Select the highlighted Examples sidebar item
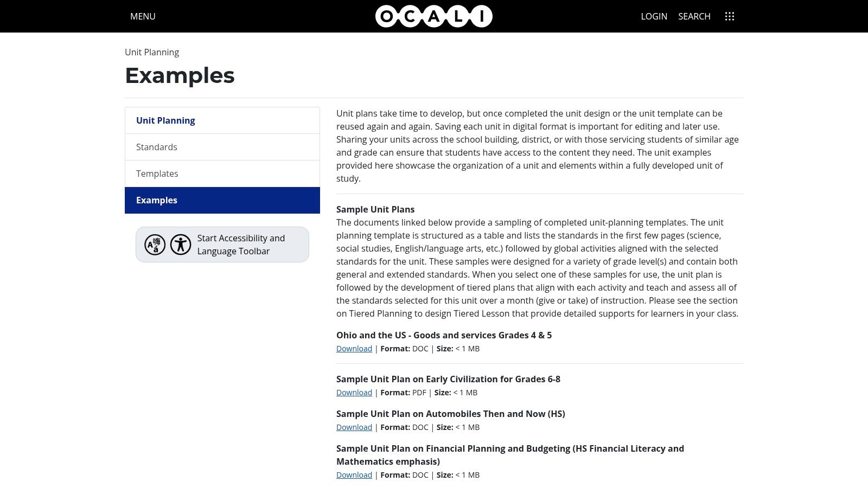This screenshot has height=488, width=868. 157,200
